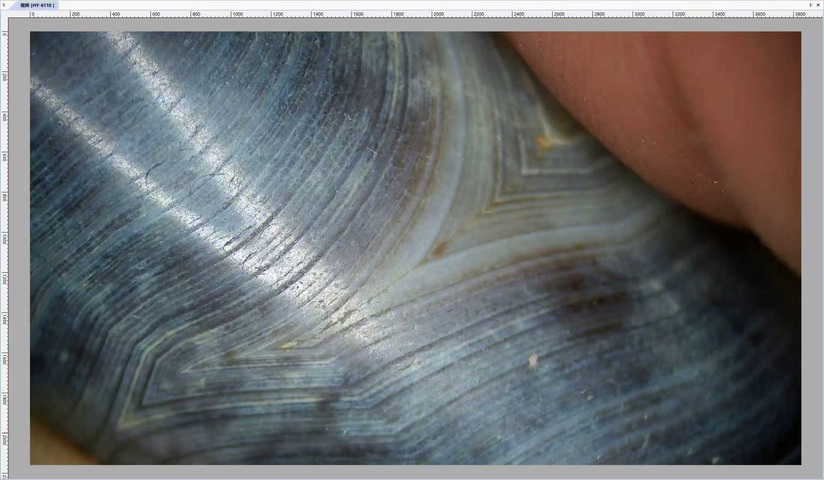Viewport: 824px width, 480px height.
Task: Select the 视频 [HY-6110] document tab
Action: coord(35,5)
